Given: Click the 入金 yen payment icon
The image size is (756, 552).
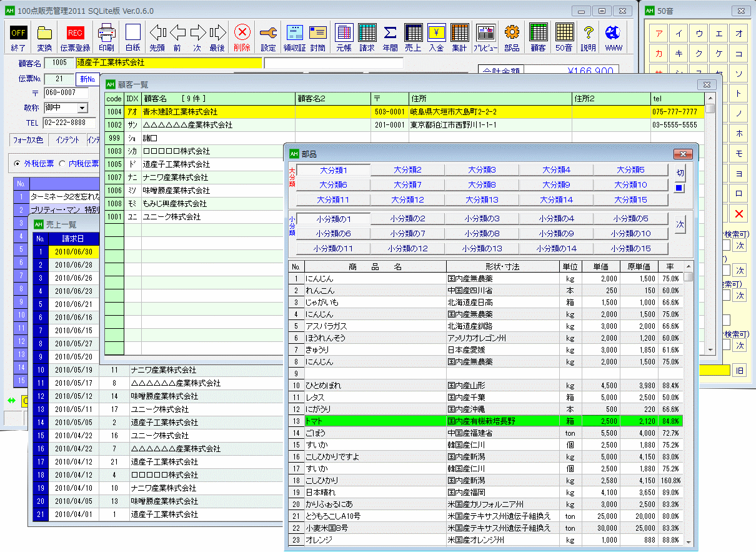Looking at the screenshot, I should pos(436,38).
